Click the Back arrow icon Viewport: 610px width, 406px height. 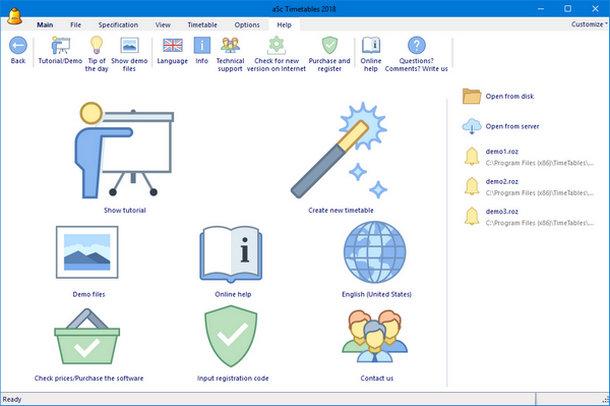tap(18, 46)
